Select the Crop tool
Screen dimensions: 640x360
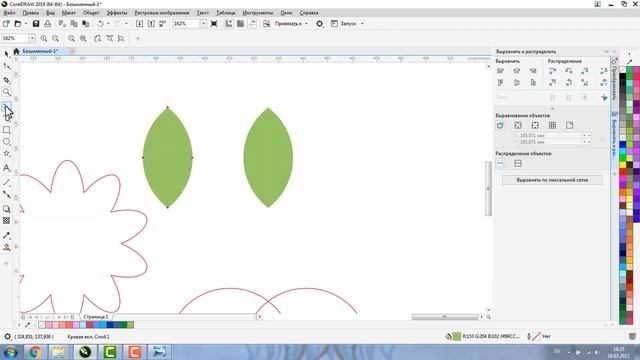[7, 80]
